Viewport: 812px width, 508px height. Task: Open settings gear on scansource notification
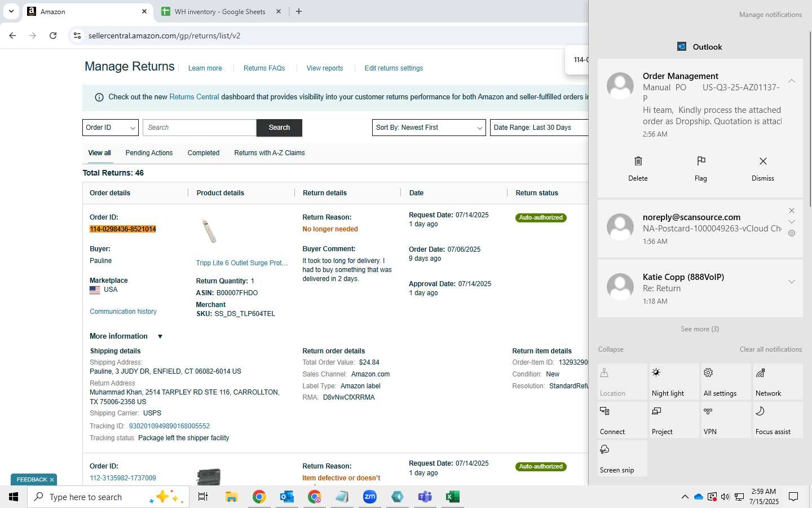(792, 233)
